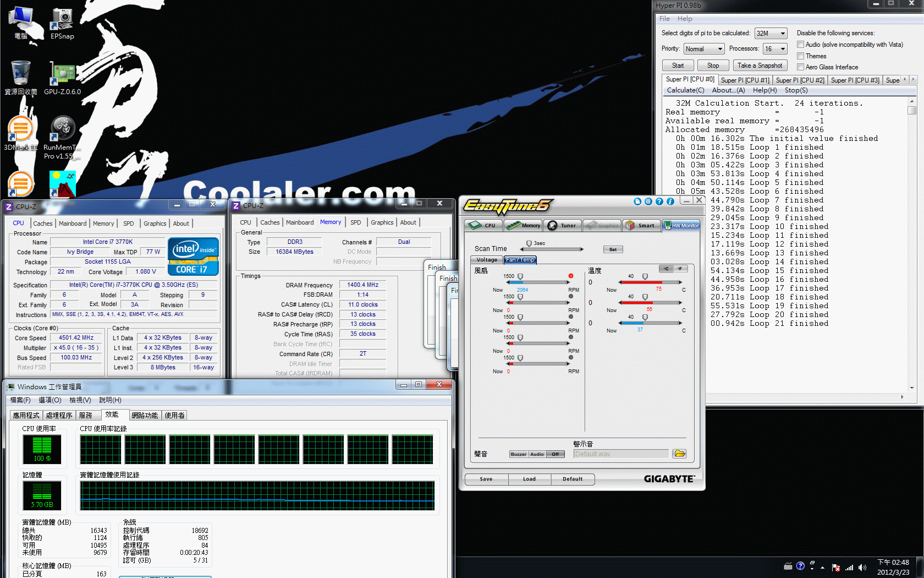Click the Default.wav alert sound field
924x578 pixels.
[621, 454]
